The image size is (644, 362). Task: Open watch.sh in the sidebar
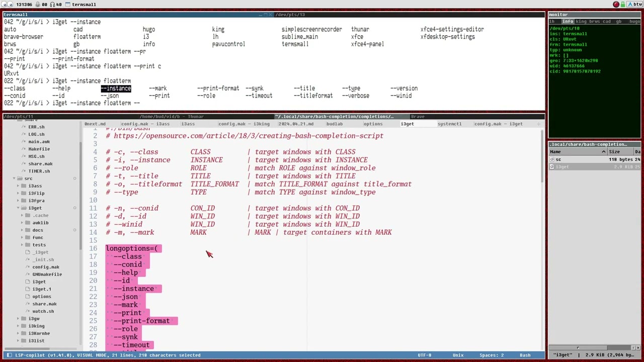(43, 311)
